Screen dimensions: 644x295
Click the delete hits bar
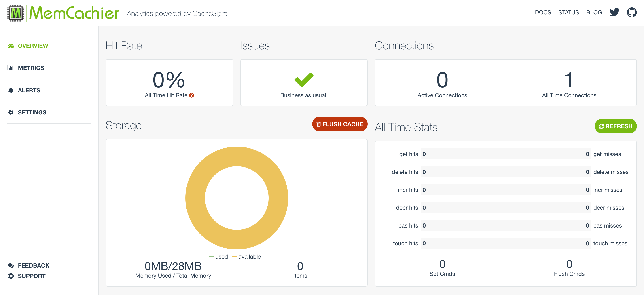click(x=506, y=172)
